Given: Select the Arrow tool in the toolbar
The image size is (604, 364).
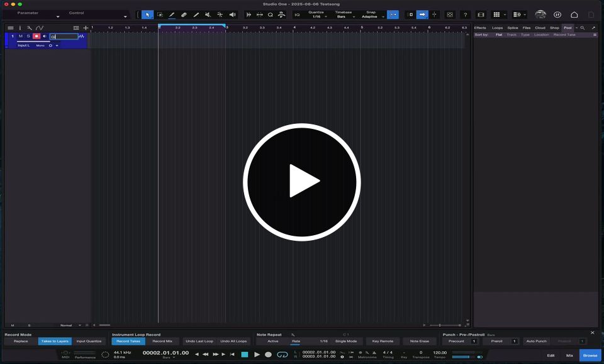Looking at the screenshot, I should tap(147, 14).
